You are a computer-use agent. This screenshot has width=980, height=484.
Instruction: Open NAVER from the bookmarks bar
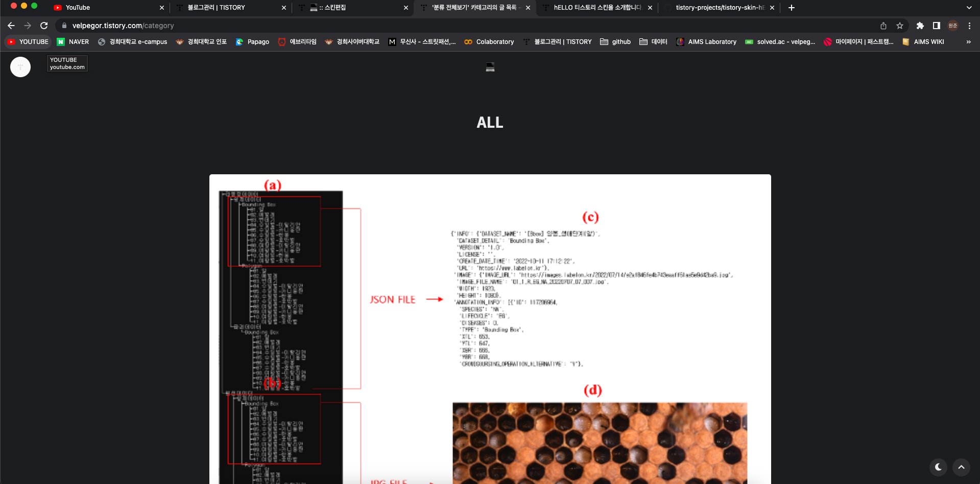tap(73, 42)
